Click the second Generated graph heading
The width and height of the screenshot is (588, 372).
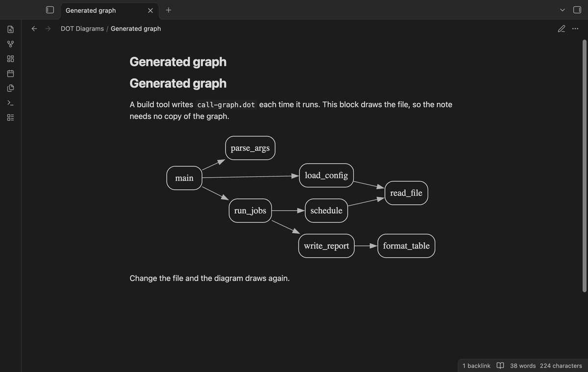click(178, 83)
